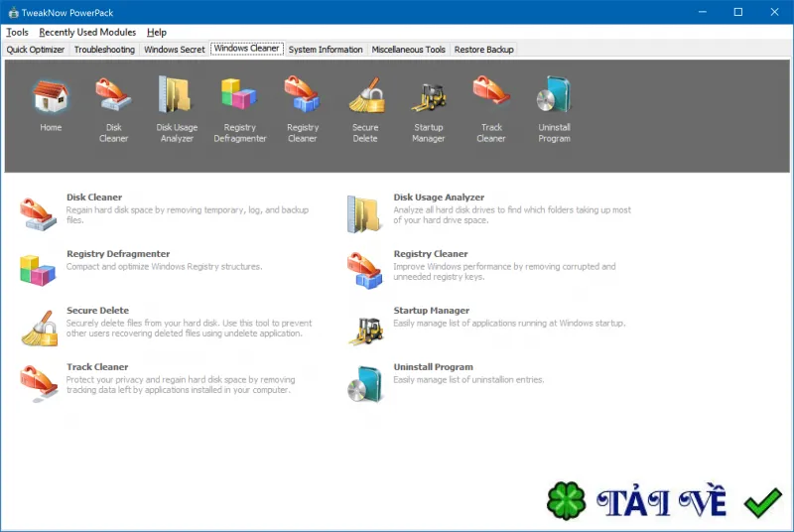794x532 pixels.
Task: Open the Secure Delete heading link
Action: (97, 311)
